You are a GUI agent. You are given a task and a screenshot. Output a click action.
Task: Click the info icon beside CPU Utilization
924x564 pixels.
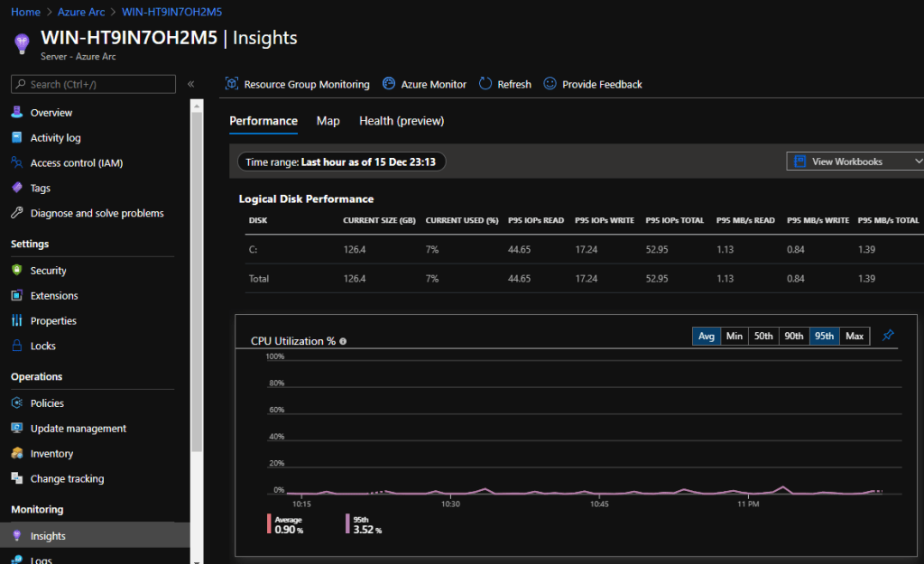coord(343,342)
